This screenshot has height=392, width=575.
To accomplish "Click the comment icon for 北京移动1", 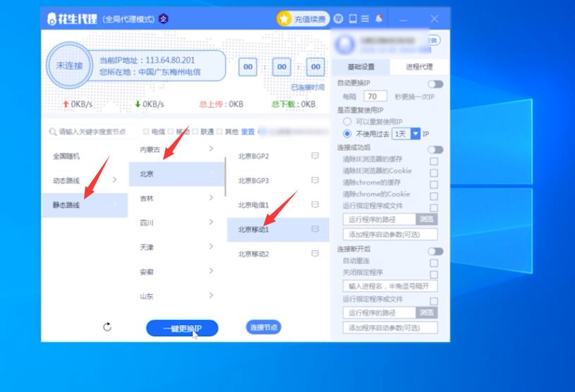I will point(315,229).
